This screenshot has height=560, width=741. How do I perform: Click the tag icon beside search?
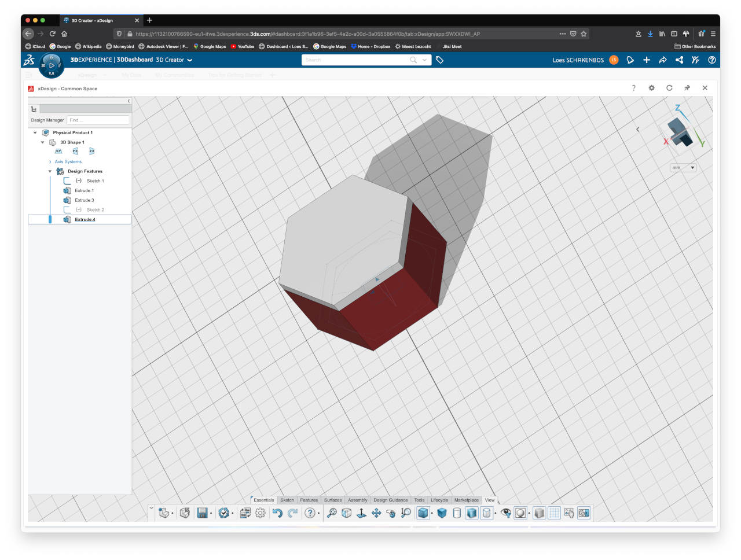(439, 60)
